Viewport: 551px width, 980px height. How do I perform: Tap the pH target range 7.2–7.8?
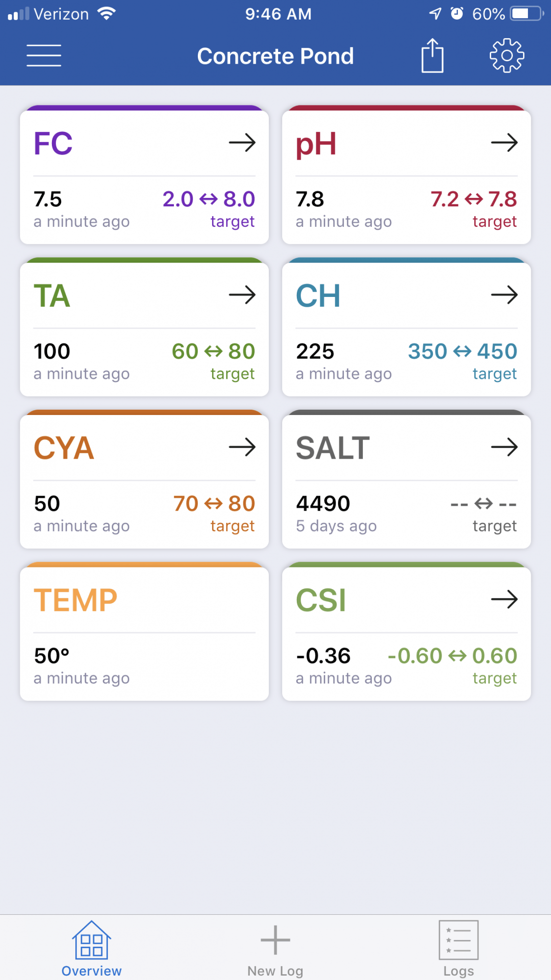click(x=474, y=199)
